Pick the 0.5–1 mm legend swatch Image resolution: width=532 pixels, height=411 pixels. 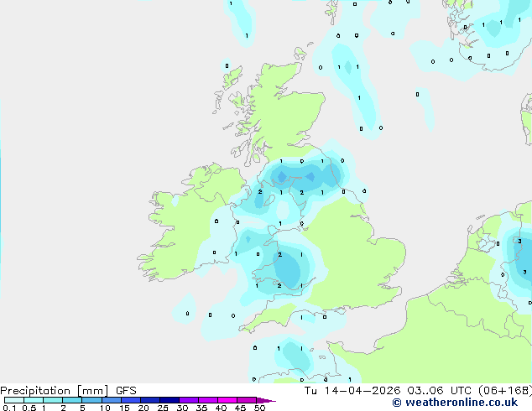[x=34, y=400]
